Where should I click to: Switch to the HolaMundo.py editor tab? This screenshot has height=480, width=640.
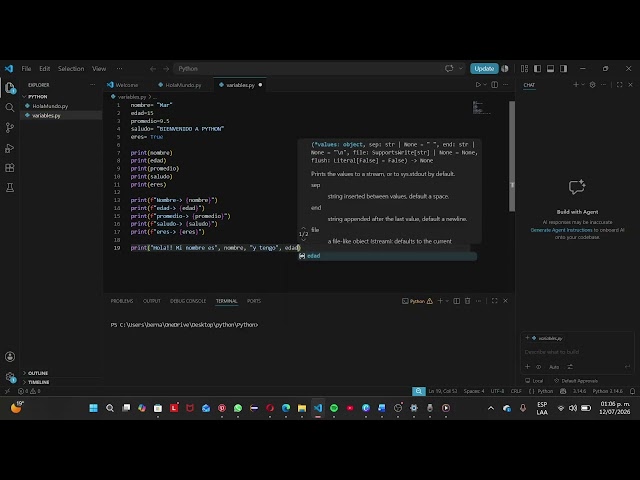[x=180, y=85]
